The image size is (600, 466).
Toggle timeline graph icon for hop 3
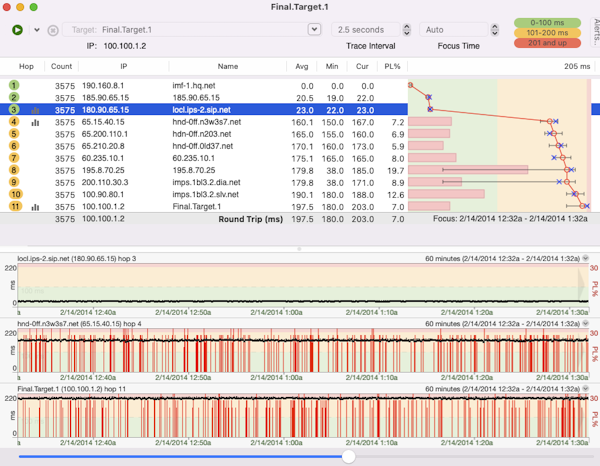[x=36, y=110]
